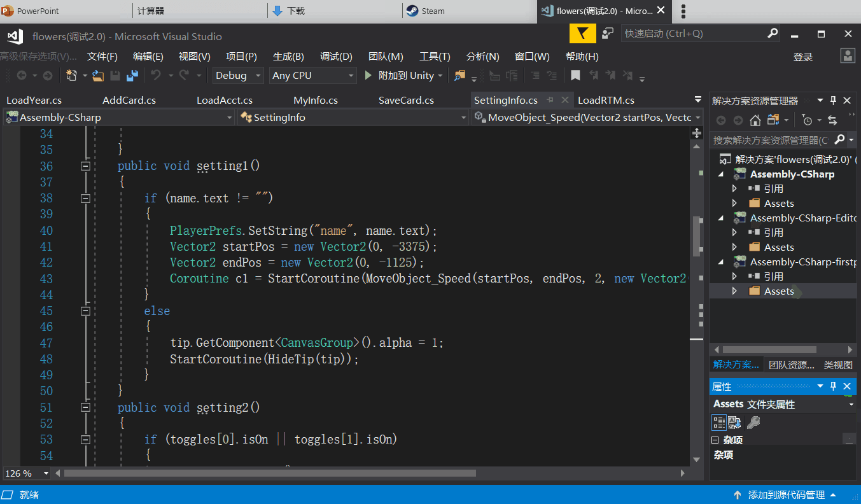Toggle pin on the Solution Explorer panel

click(x=834, y=101)
